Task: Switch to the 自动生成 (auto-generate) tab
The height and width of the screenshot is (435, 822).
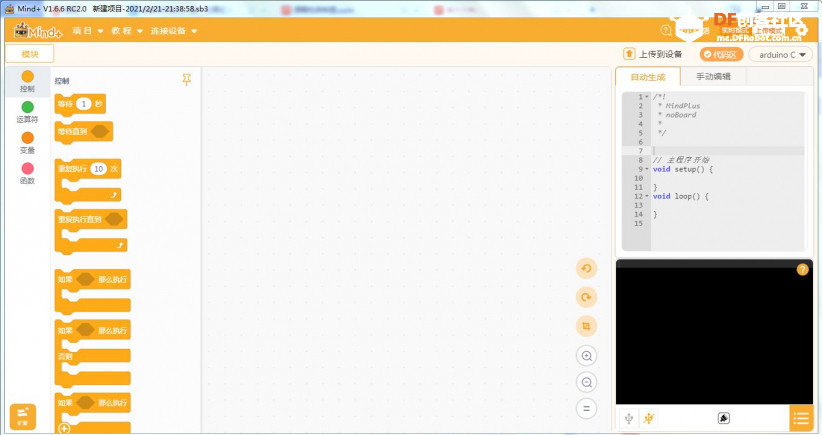Action: click(648, 77)
